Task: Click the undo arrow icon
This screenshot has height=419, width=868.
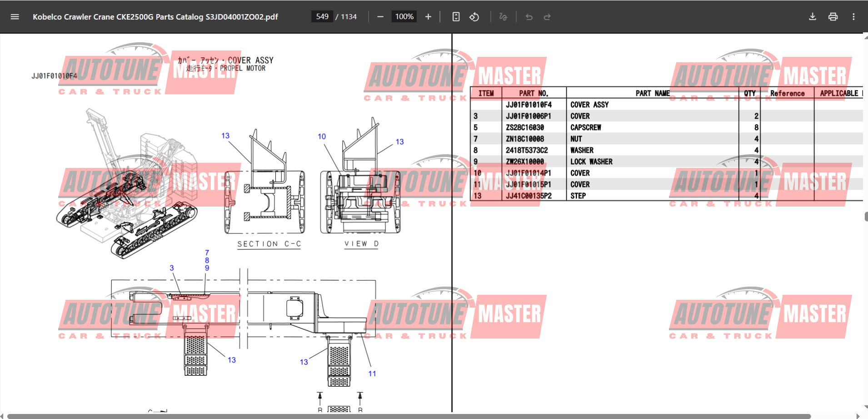Action: 529,17
